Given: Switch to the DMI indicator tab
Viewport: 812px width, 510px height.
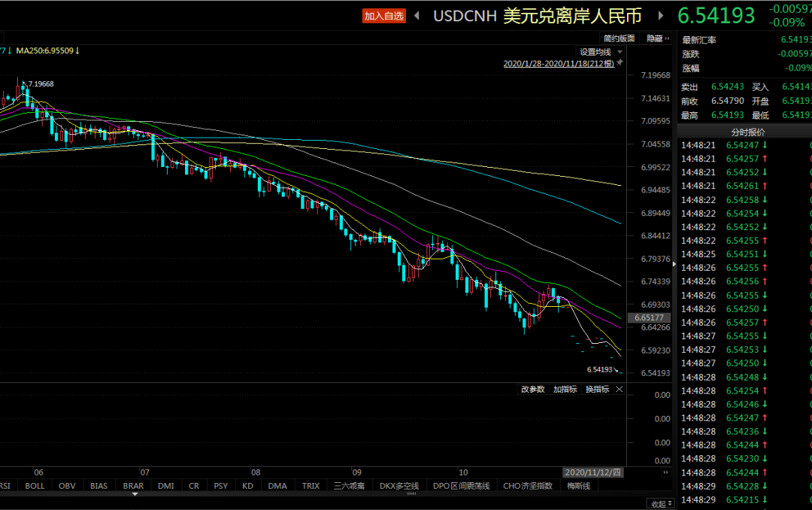Looking at the screenshot, I should 166,486.
